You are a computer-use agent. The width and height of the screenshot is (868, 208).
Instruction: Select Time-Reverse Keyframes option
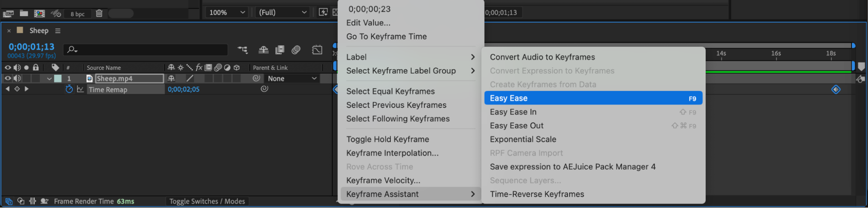click(537, 194)
